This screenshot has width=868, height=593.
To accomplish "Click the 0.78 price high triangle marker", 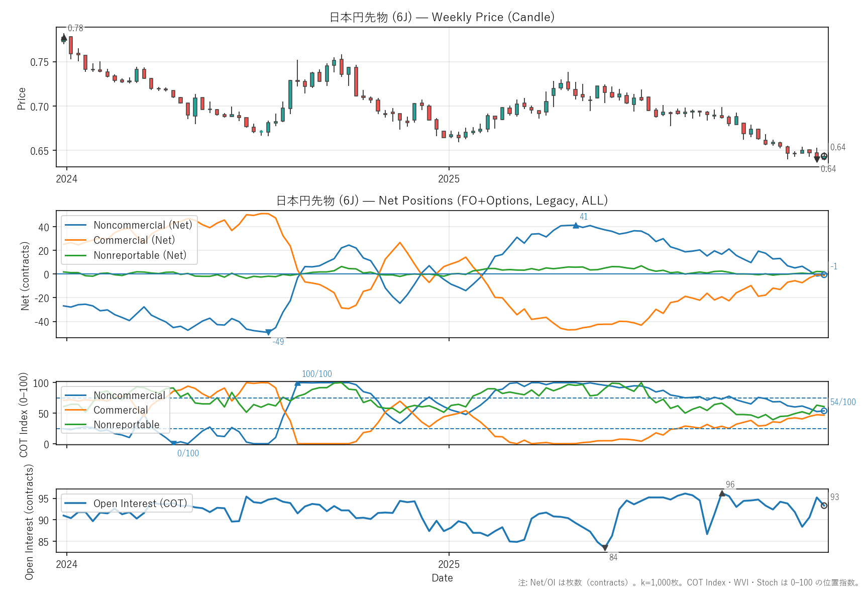I will tap(64, 38).
